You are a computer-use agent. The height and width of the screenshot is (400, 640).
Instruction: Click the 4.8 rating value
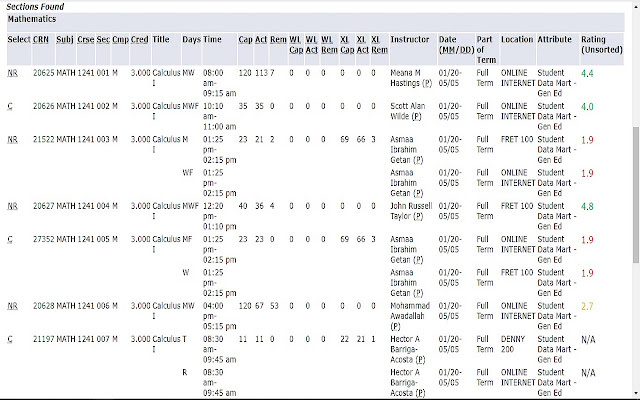tap(587, 207)
